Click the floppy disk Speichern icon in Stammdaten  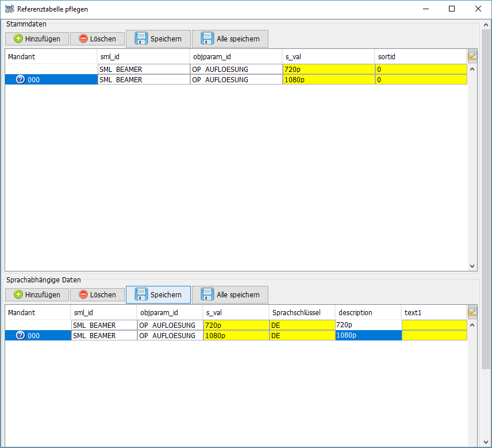141,39
